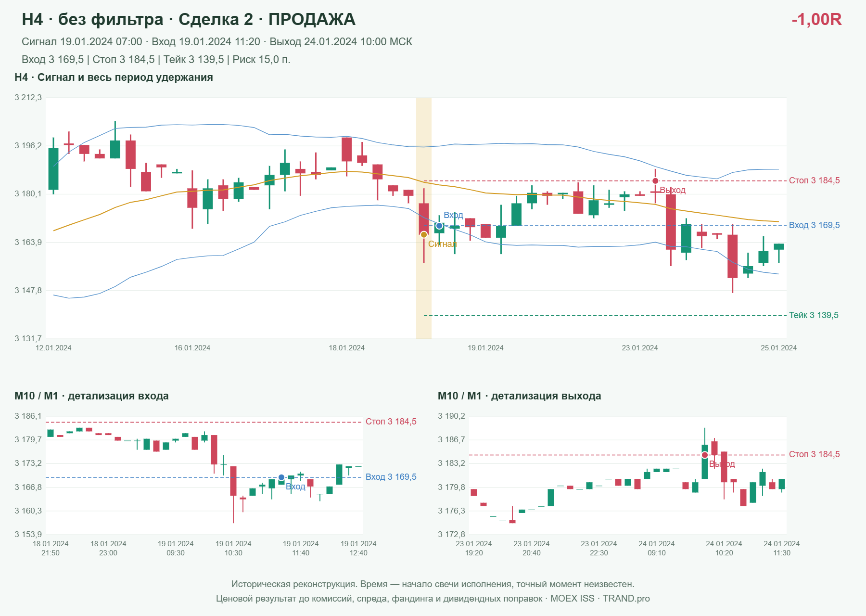Click heading 'M10 / M1 · детализация входа'
This screenshot has width=866, height=616.
[x=91, y=396]
